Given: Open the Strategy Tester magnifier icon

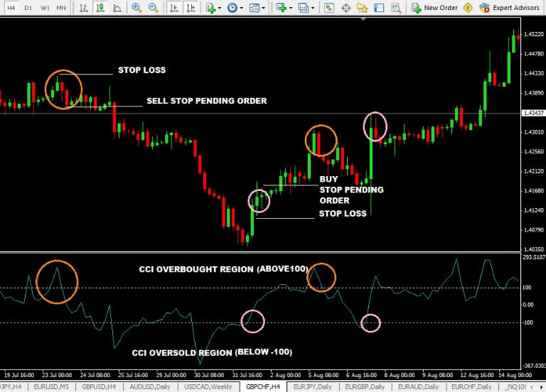Looking at the screenshot, I should click(x=397, y=8).
